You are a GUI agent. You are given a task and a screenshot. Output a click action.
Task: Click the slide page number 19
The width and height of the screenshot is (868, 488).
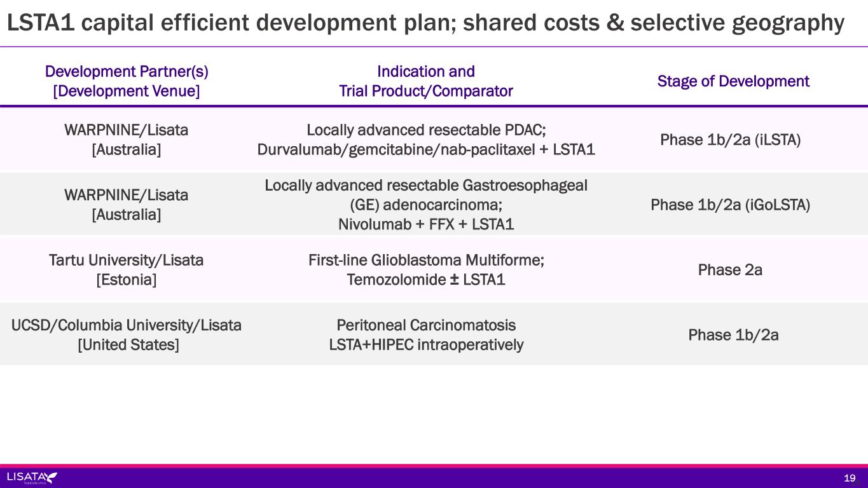[850, 478]
